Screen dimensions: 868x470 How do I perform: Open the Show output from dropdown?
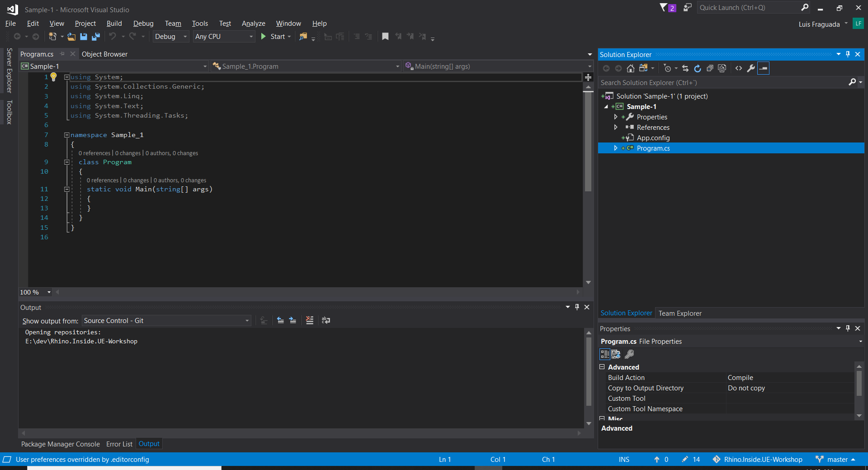pos(166,321)
